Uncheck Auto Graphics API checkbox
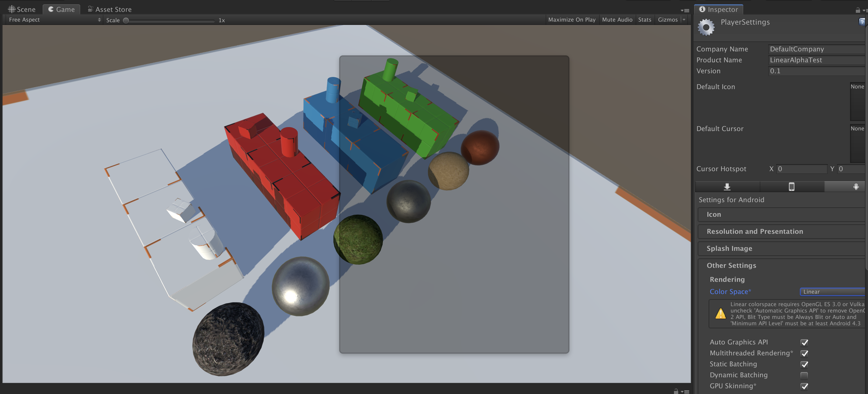The height and width of the screenshot is (394, 868). 804,343
